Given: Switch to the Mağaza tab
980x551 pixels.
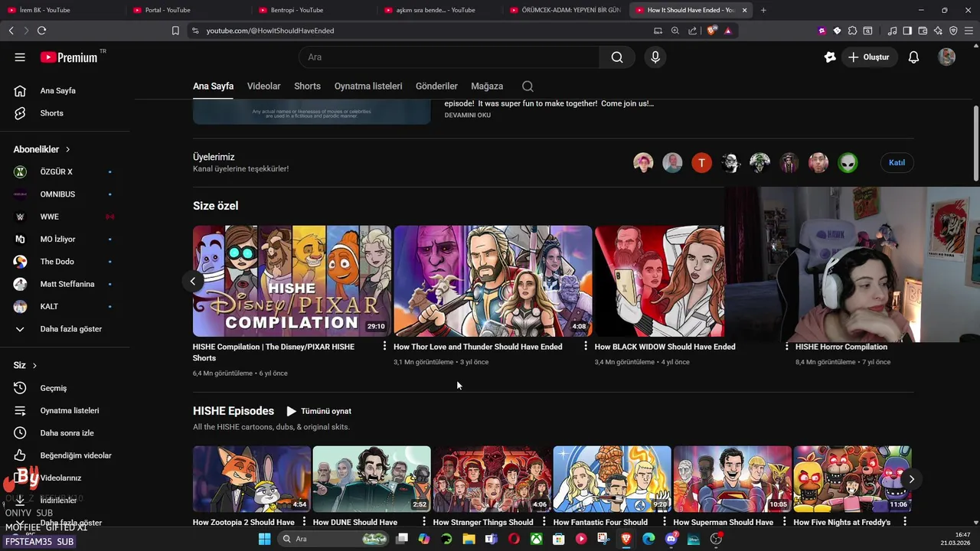Looking at the screenshot, I should point(487,86).
